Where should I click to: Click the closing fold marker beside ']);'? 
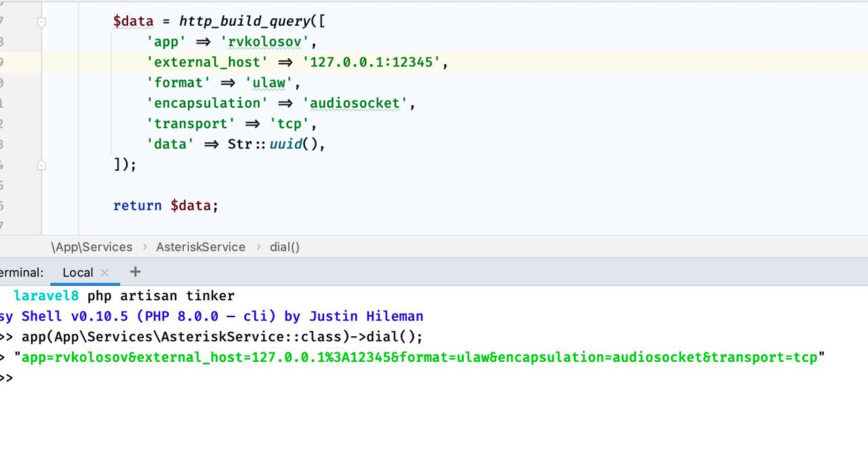(41, 165)
